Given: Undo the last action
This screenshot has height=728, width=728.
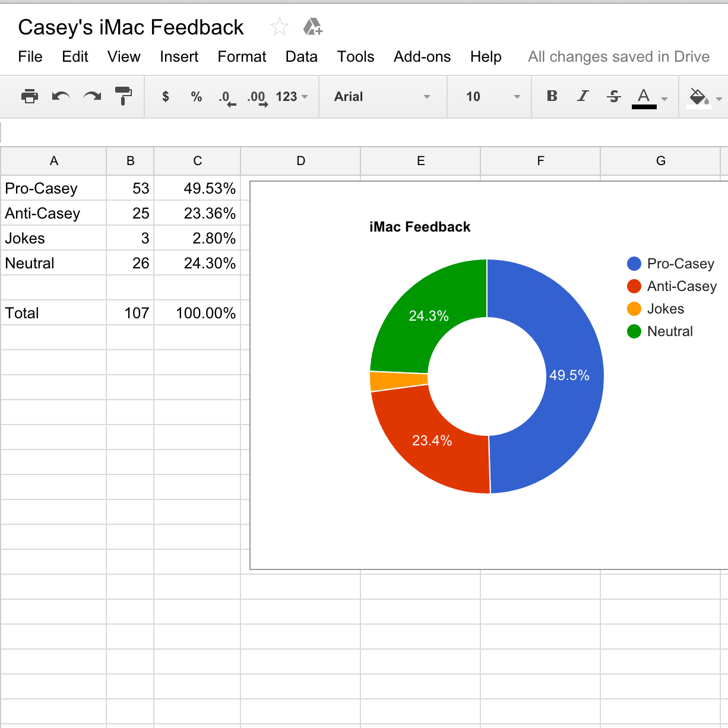Looking at the screenshot, I should point(61,96).
